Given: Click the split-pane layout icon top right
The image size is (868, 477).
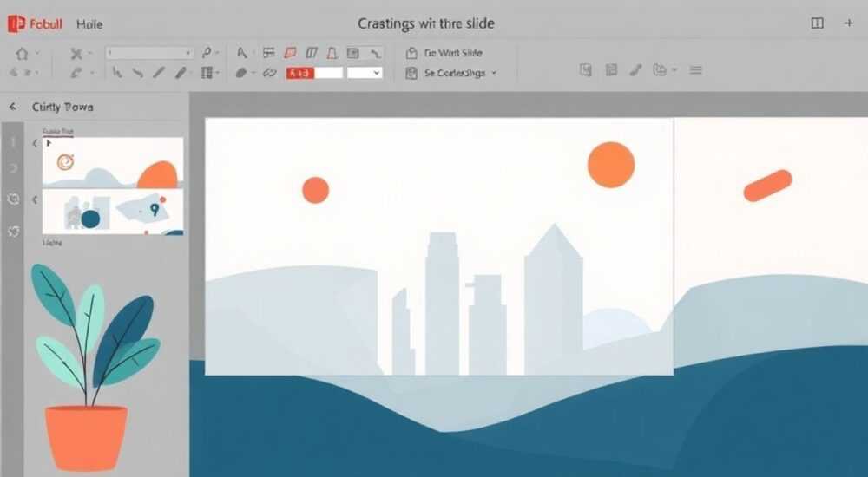Looking at the screenshot, I should click(x=817, y=23).
